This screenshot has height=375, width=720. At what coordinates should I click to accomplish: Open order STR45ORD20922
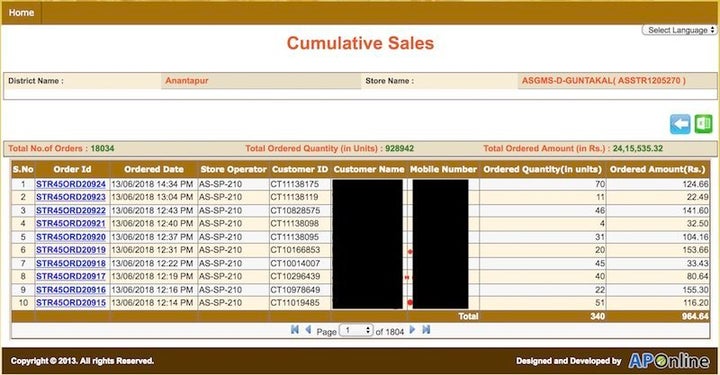(71, 210)
